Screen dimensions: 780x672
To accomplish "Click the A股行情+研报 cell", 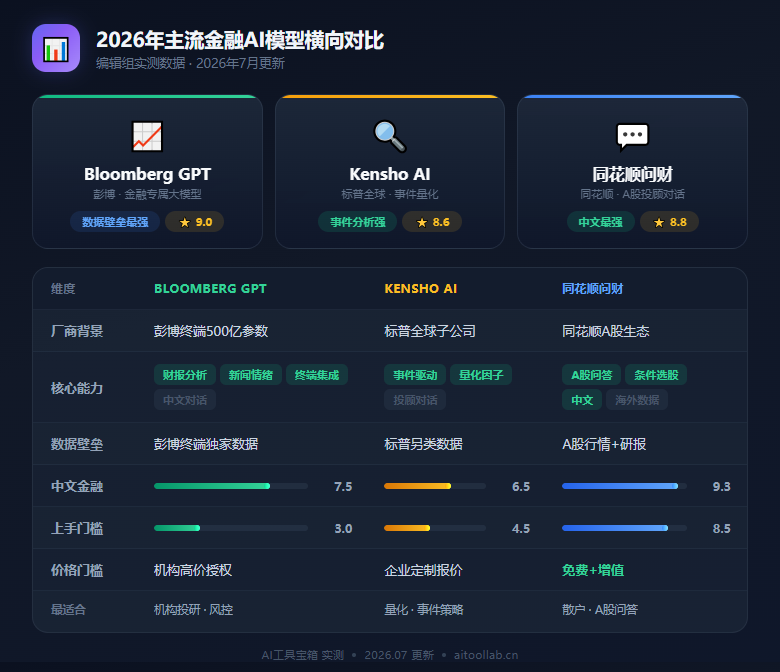I will click(604, 444).
